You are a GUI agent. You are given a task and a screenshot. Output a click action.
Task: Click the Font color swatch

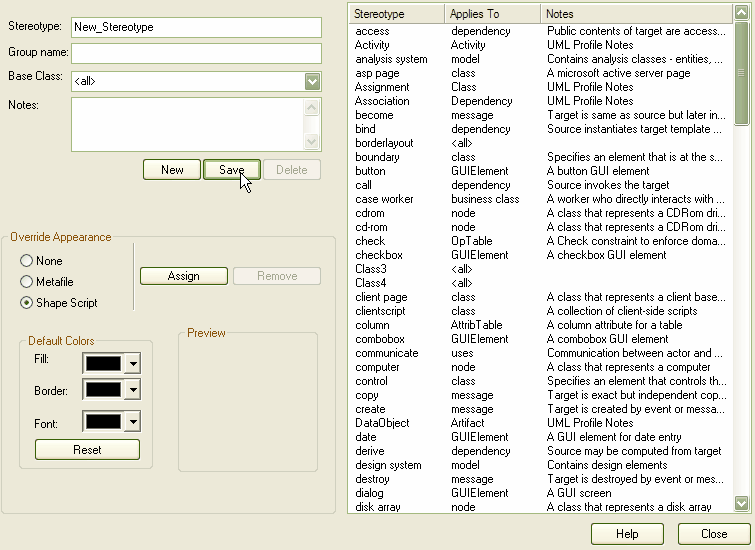[x=104, y=423]
